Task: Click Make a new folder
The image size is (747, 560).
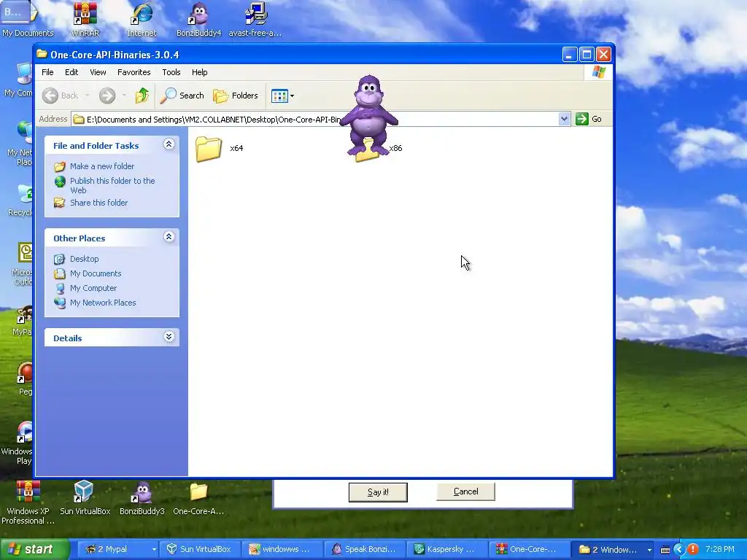Action: click(x=102, y=166)
